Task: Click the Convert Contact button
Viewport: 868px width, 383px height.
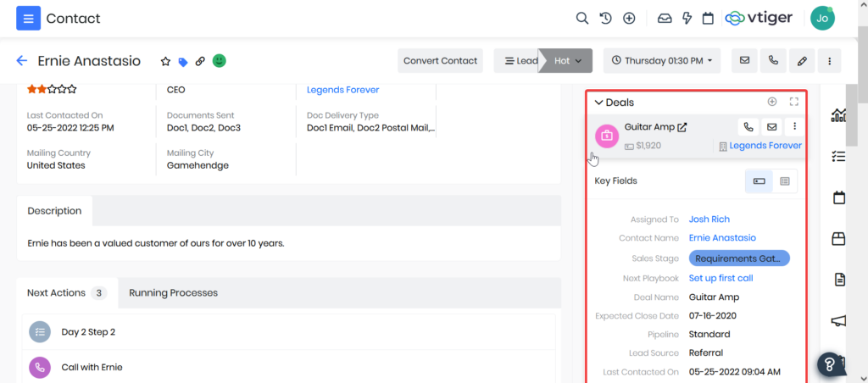Action: 440,61
